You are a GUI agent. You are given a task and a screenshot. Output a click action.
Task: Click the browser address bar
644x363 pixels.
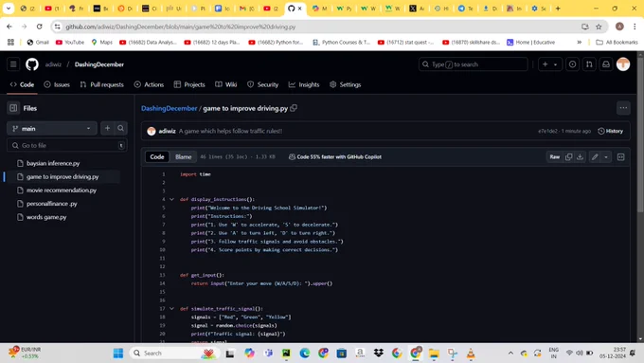click(320, 27)
